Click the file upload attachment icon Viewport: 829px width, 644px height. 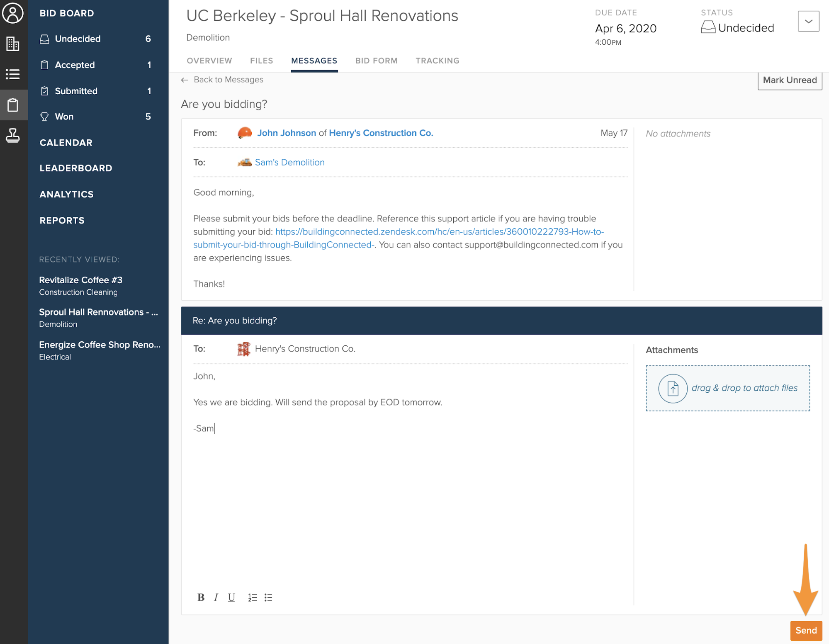point(673,388)
